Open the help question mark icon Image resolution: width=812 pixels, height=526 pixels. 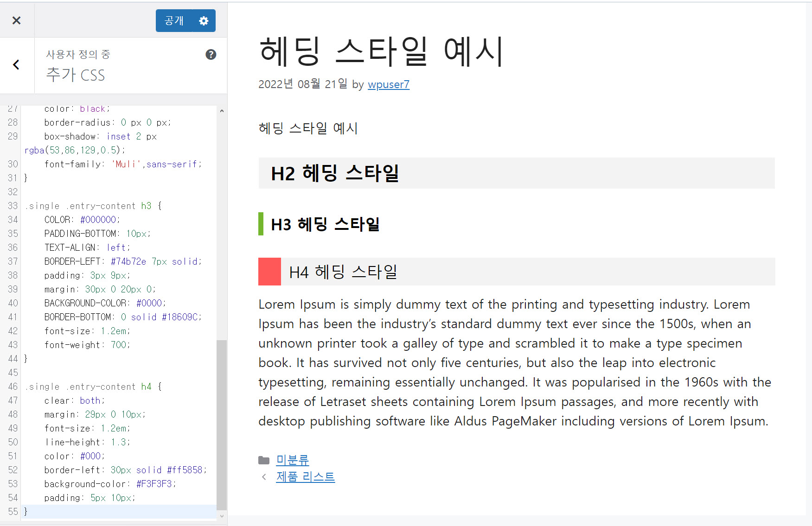(x=211, y=55)
